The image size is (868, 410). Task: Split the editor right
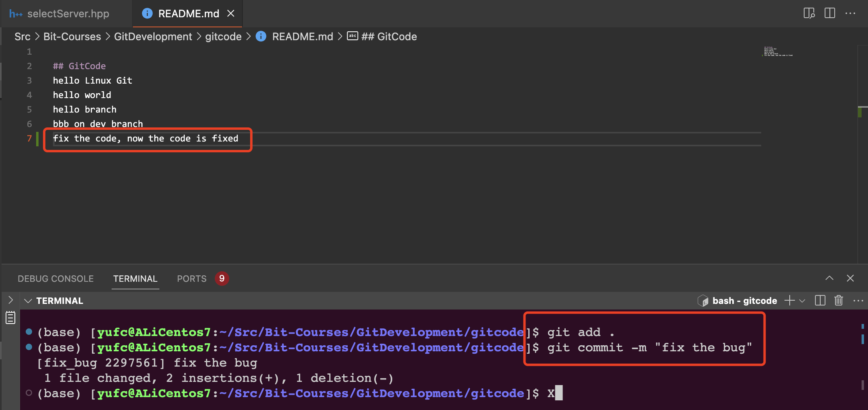pyautogui.click(x=829, y=13)
